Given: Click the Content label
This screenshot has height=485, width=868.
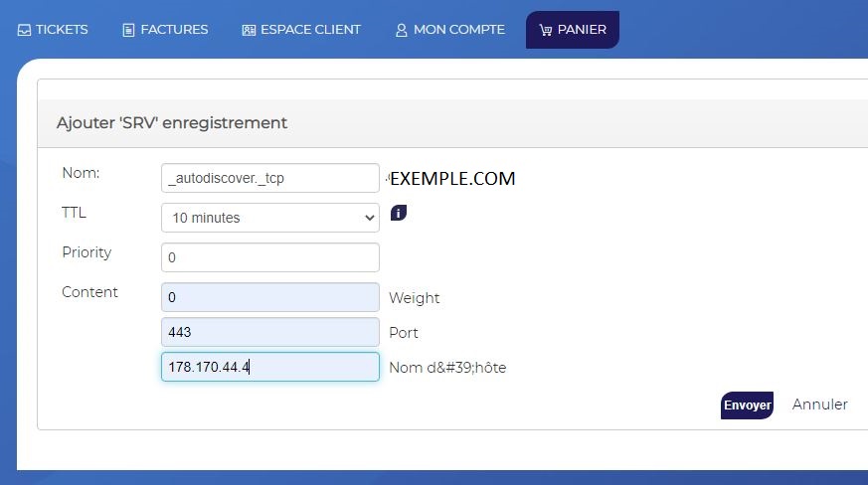Looking at the screenshot, I should (x=89, y=292).
